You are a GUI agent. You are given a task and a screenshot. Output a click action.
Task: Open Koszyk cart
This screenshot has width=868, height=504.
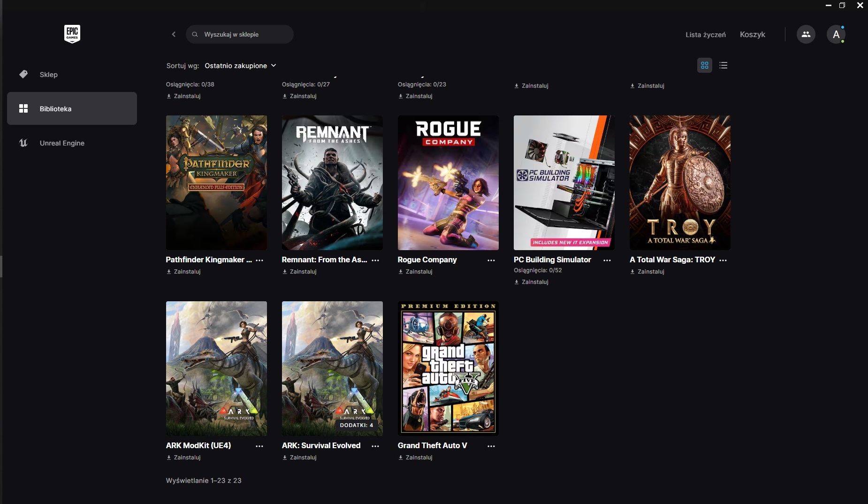click(752, 34)
